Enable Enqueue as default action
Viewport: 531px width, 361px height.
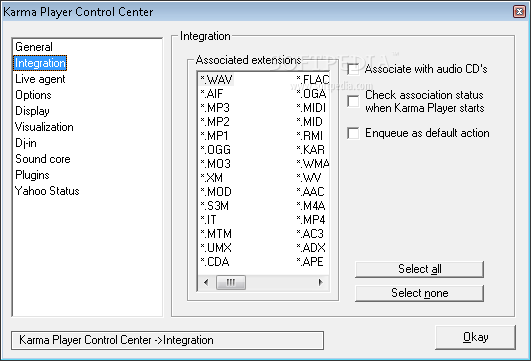click(x=353, y=133)
